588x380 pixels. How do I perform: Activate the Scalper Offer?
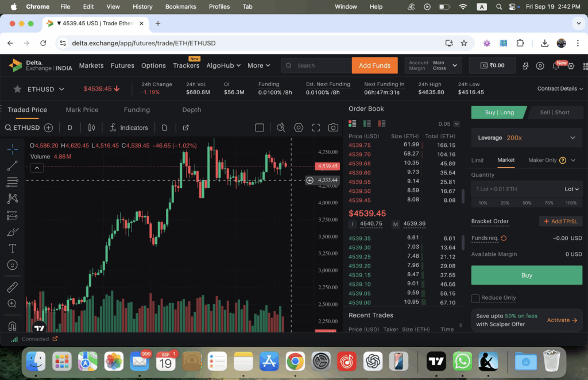coord(562,320)
